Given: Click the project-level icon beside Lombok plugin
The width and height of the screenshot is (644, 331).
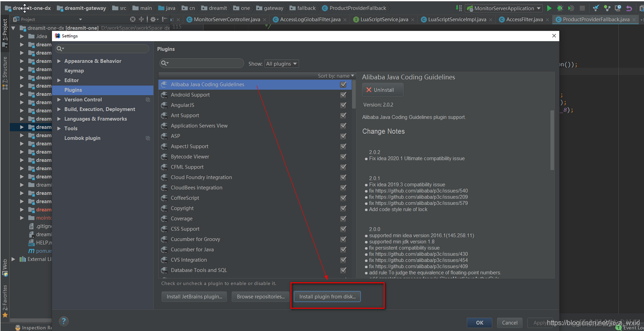Looking at the screenshot, I should 148,138.
